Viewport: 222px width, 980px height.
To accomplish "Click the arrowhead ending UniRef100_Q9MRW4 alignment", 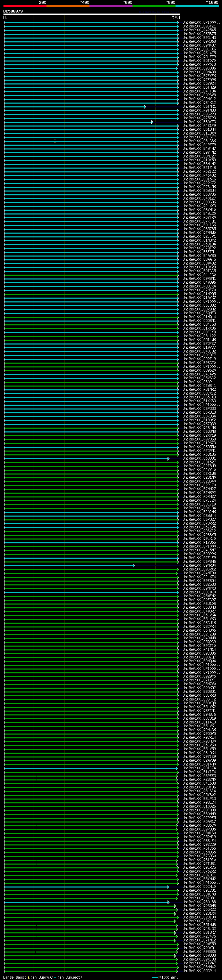I will [134, 566].
